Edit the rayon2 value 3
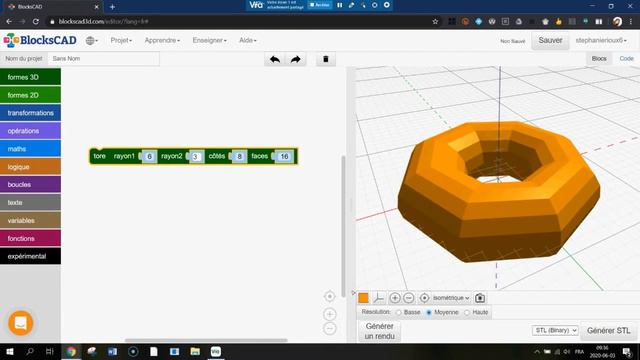This screenshot has height=360, width=640. coord(196,156)
